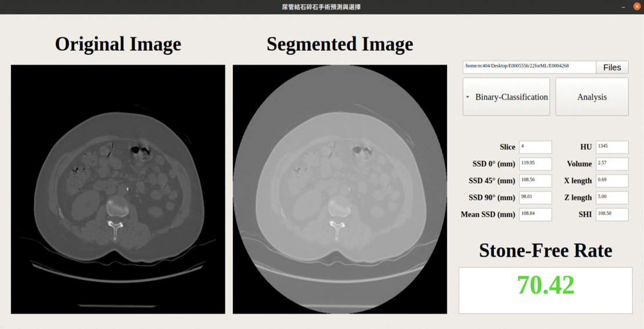The height and width of the screenshot is (329, 644).
Task: Close the window with orange X
Action: click(636, 6)
